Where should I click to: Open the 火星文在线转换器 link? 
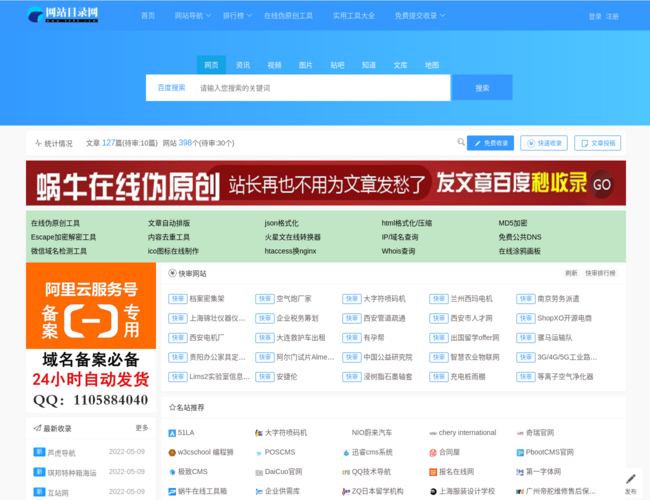point(293,237)
